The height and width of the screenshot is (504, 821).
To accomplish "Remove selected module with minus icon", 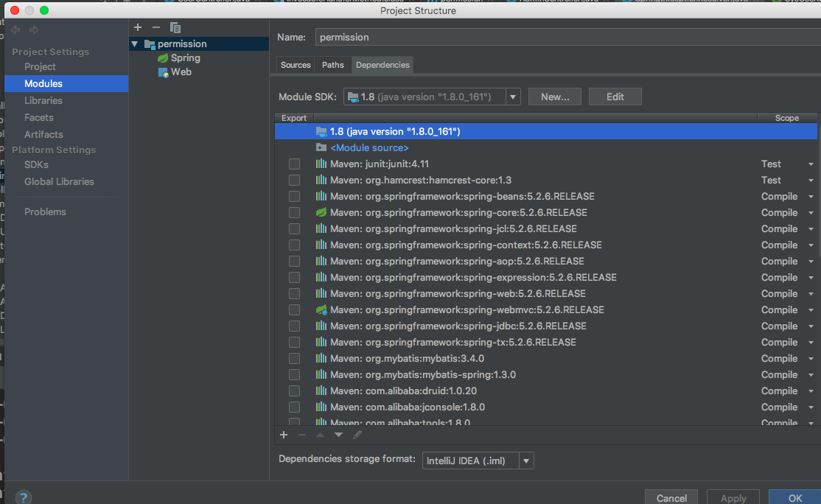I will (156, 27).
